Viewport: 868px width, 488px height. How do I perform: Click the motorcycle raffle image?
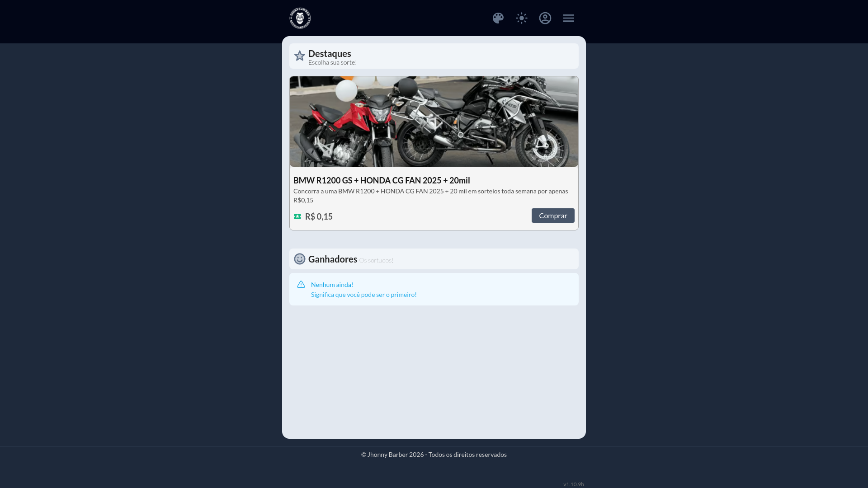pyautogui.click(x=434, y=122)
